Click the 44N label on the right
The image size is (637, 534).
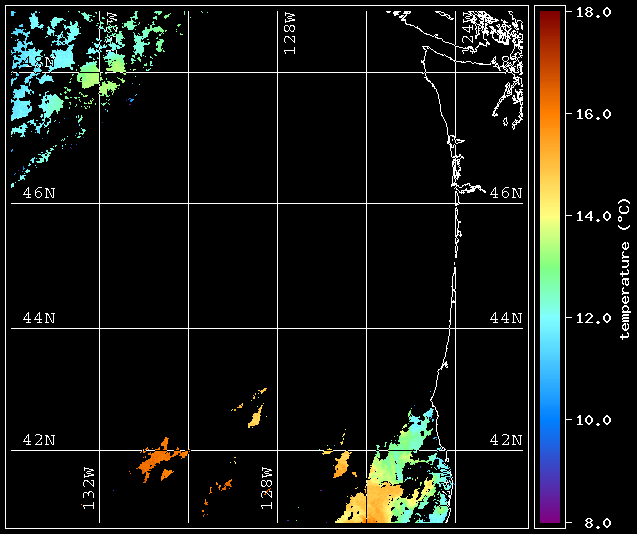[x=506, y=318]
